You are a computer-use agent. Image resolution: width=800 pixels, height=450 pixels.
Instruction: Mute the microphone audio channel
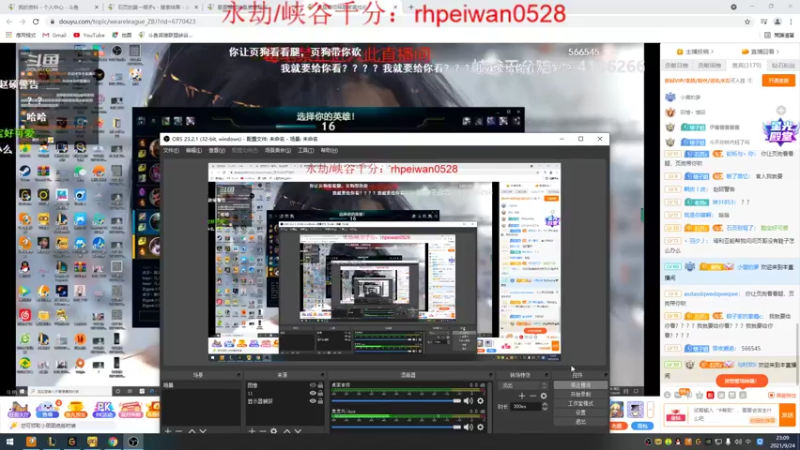click(468, 427)
